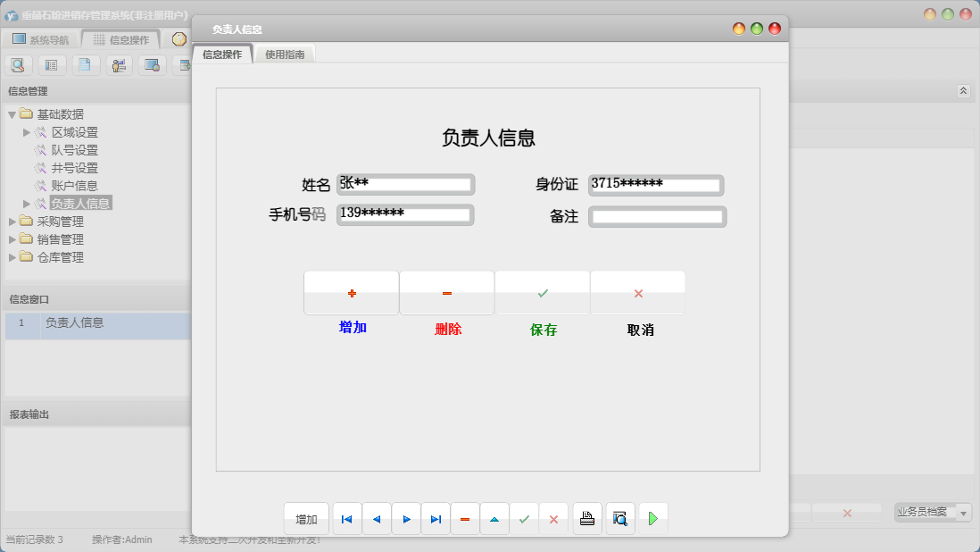Image resolution: width=980 pixels, height=552 pixels.
Task: Select the personnel settings toolbar icon
Action: point(119,64)
